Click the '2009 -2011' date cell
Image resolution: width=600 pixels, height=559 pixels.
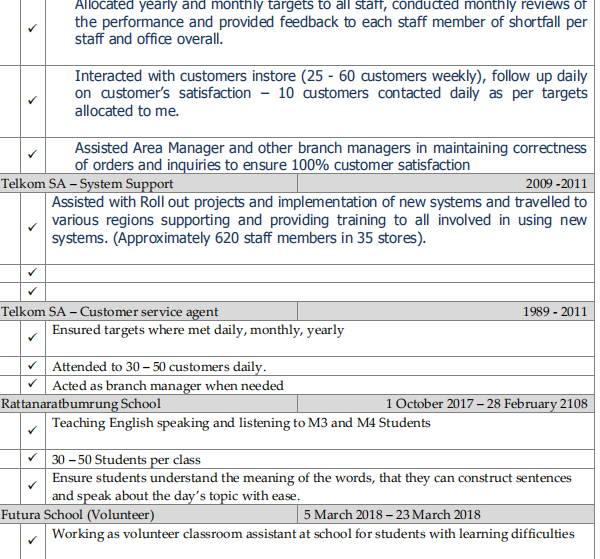[556, 184]
